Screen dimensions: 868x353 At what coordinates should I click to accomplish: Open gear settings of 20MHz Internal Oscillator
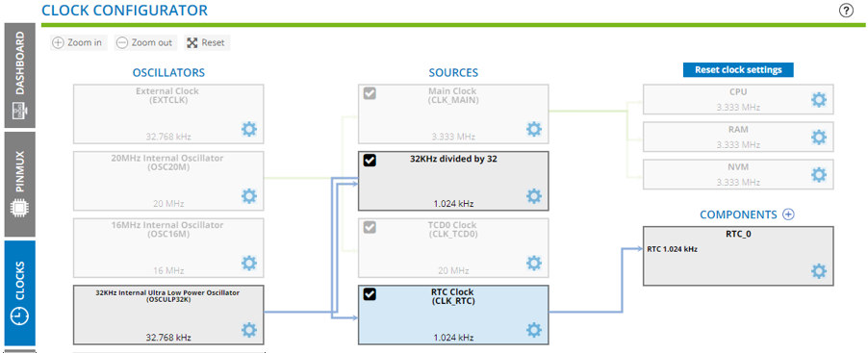coord(249,196)
